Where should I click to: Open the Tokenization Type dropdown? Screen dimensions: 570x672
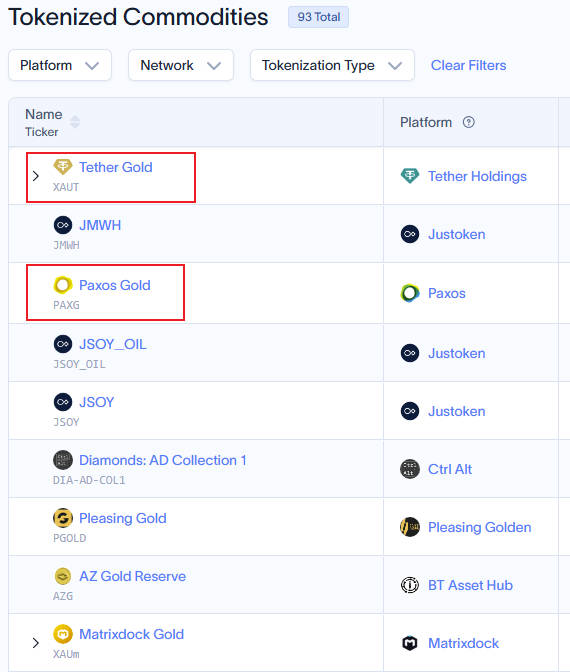click(332, 65)
